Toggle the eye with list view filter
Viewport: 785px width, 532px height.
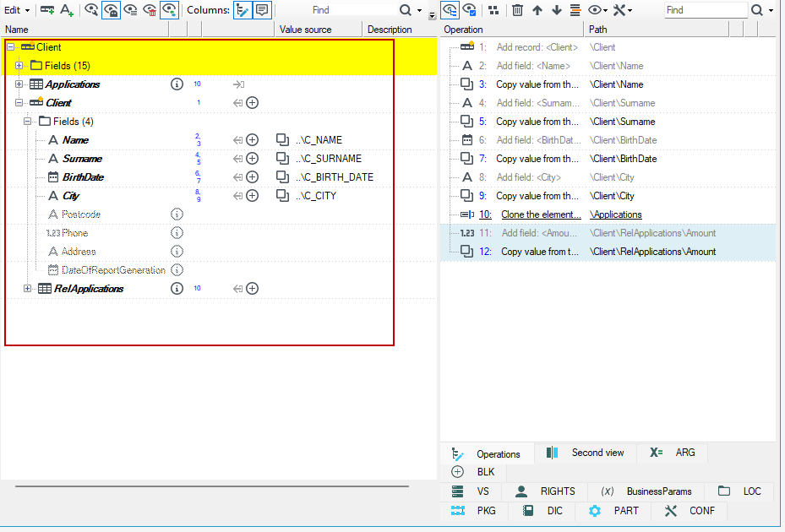(130, 9)
